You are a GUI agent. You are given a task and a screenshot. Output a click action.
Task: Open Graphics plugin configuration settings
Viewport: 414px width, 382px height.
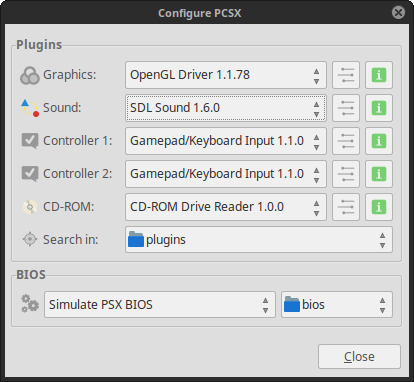346,75
